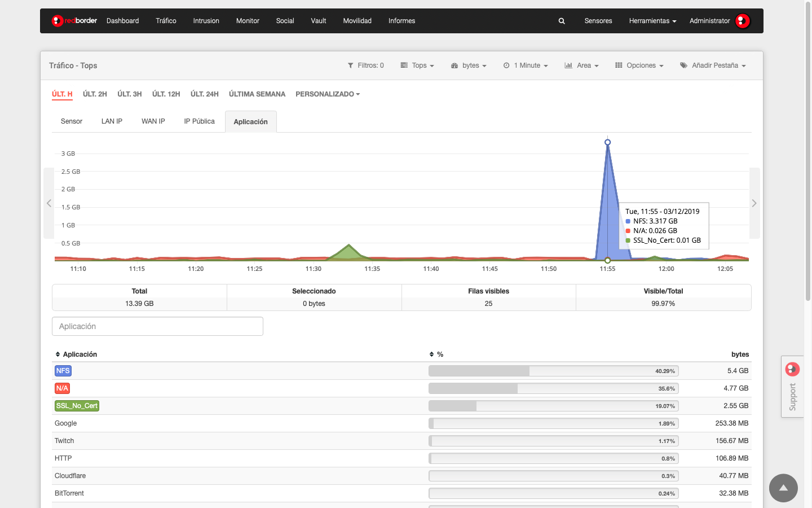Open Filtros: 0 filter control
This screenshot has width=812, height=508.
[x=365, y=65]
